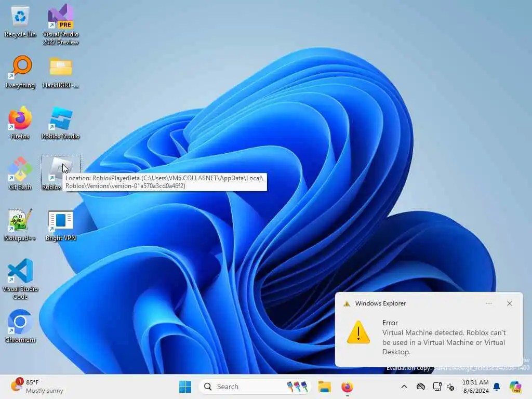Switch to Firefox in the taskbar
Screen dimensions: 532x399
coord(347,387)
